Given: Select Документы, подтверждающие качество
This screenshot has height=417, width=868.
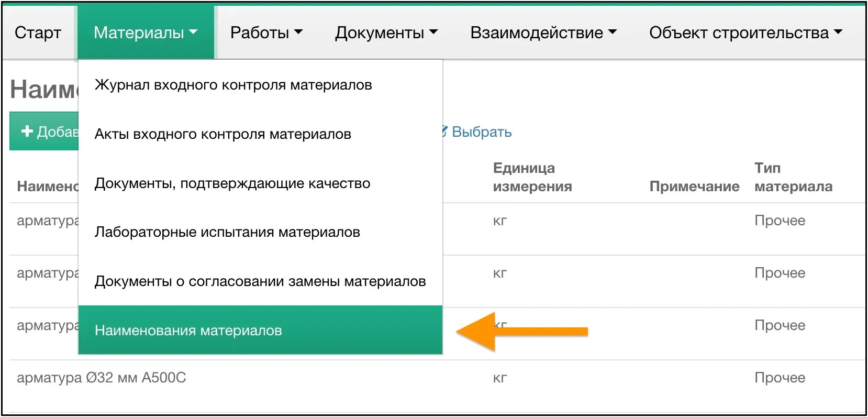Looking at the screenshot, I should [232, 183].
